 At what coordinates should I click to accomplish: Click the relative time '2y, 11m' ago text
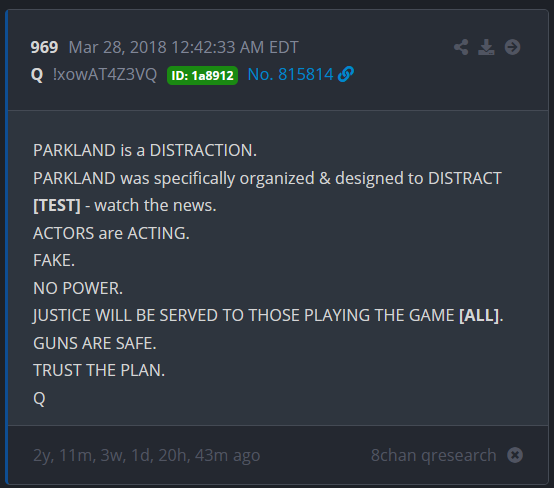(x=147, y=455)
